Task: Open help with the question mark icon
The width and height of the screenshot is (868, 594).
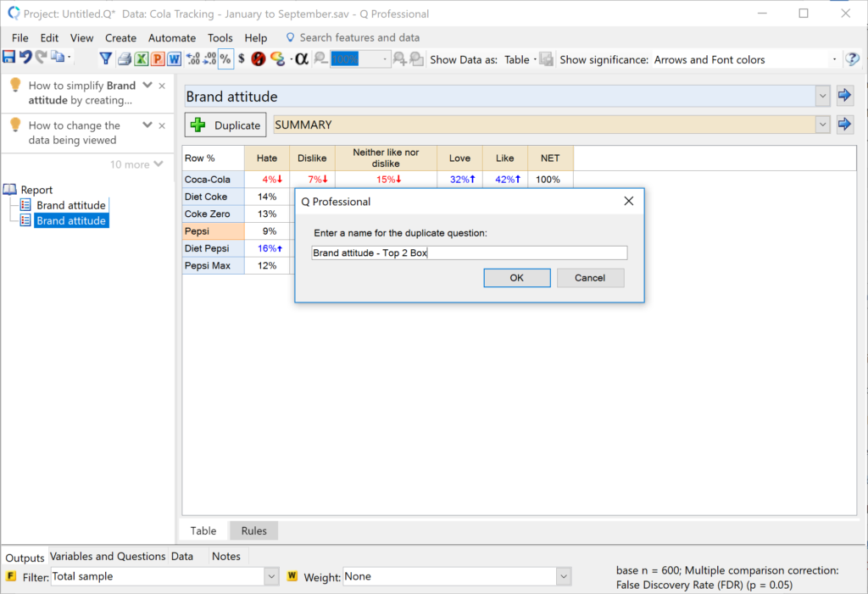Action: (x=852, y=58)
